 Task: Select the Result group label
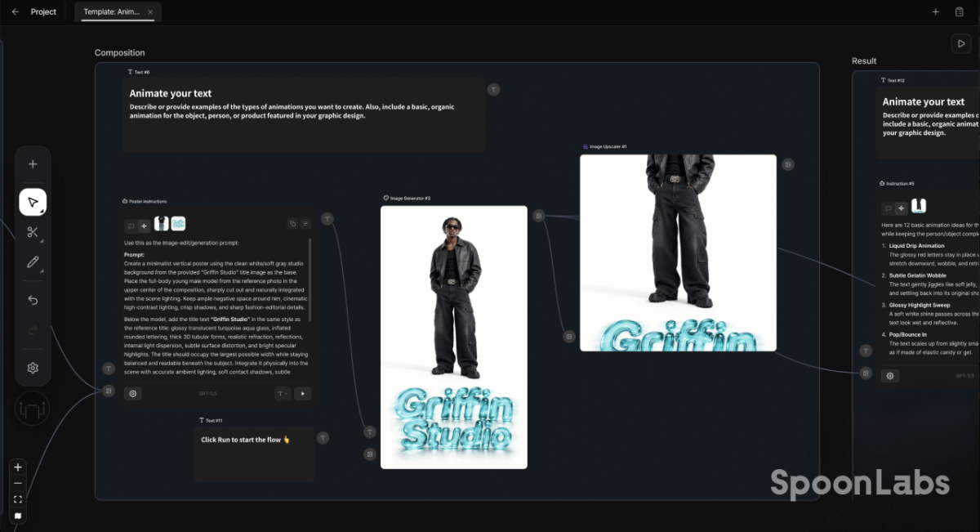(x=864, y=61)
